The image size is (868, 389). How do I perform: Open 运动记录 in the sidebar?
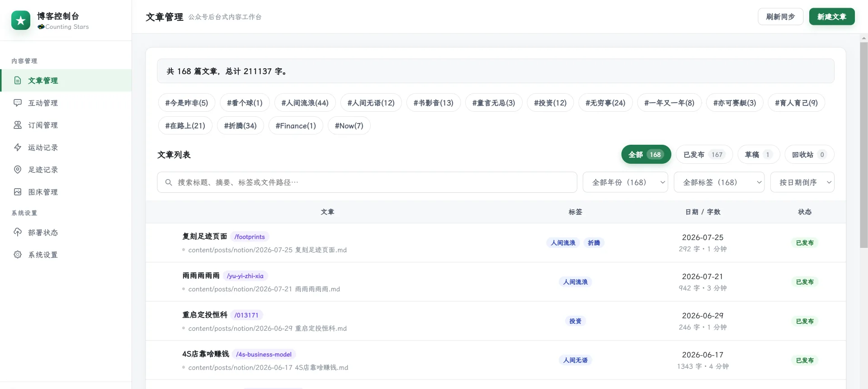pyautogui.click(x=66, y=147)
